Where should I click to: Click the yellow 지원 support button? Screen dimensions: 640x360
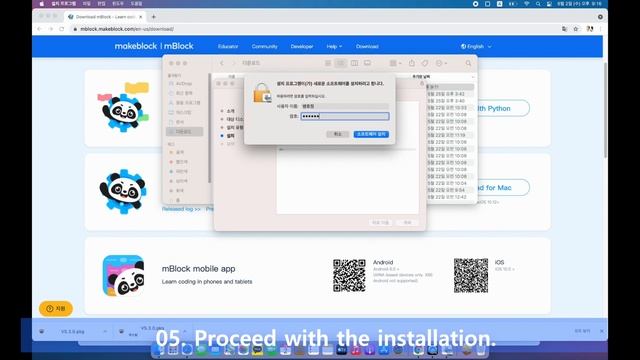click(x=56, y=309)
